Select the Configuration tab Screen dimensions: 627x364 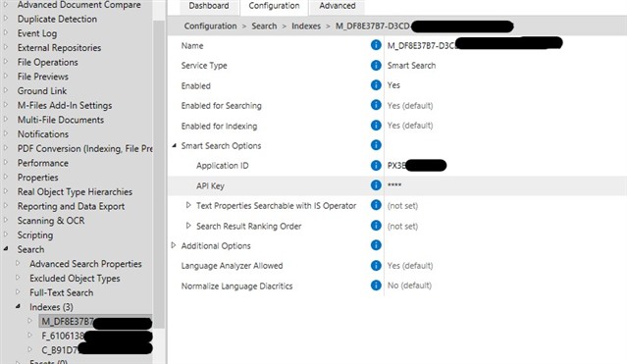(274, 6)
